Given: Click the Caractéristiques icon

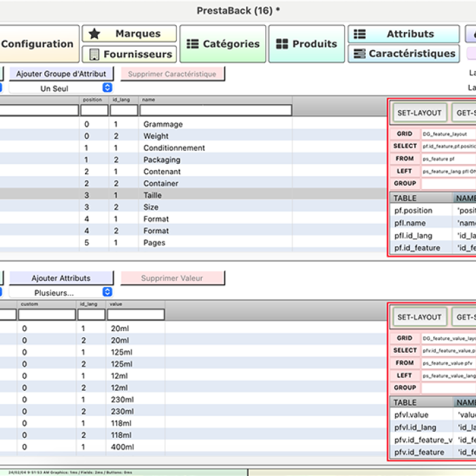Looking at the screenshot, I should coord(360,54).
